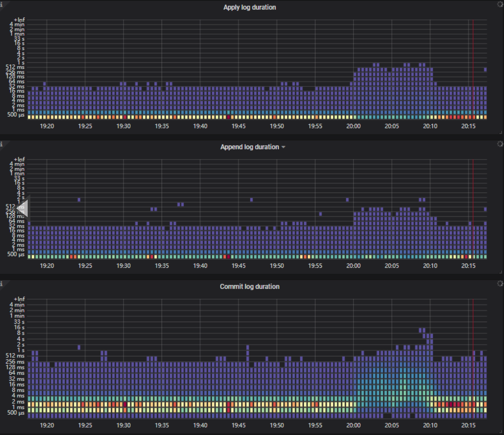Screen dimensions: 504x435
Task: Click the 20:00 time label under Apply log duration
Action: (x=354, y=126)
